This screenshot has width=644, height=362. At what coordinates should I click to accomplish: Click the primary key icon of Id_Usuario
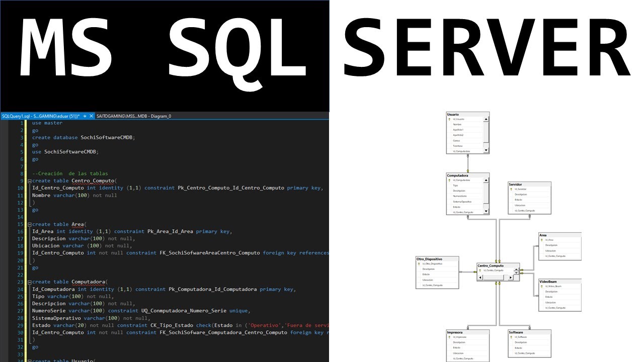449,119
